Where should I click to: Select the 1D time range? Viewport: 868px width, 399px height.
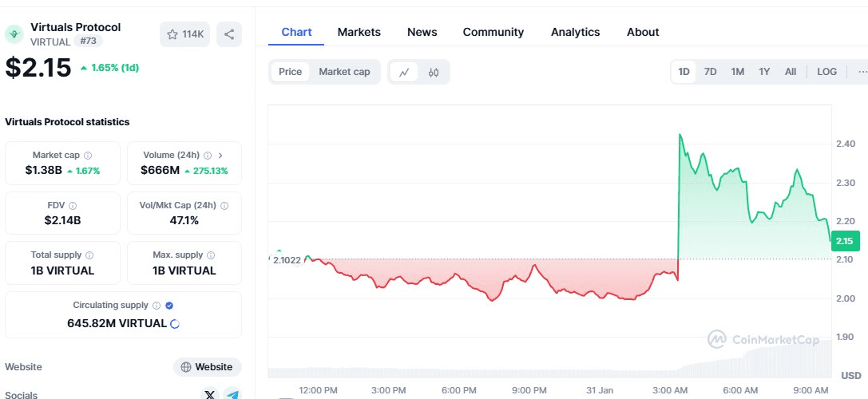point(684,72)
